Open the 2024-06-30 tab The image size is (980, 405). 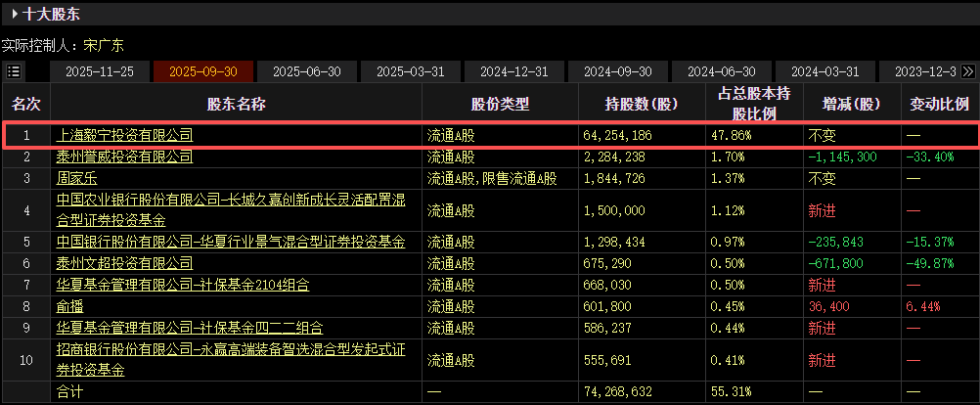(x=722, y=71)
